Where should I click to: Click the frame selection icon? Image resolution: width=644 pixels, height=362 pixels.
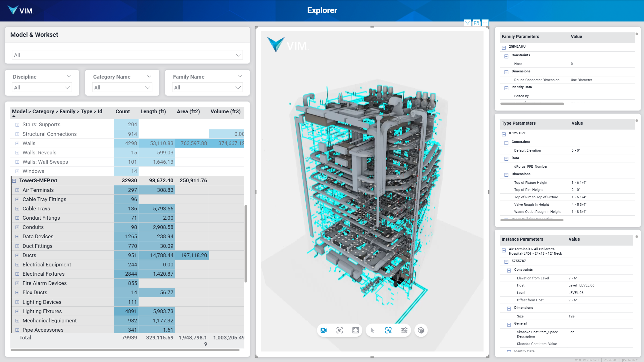pos(340,330)
